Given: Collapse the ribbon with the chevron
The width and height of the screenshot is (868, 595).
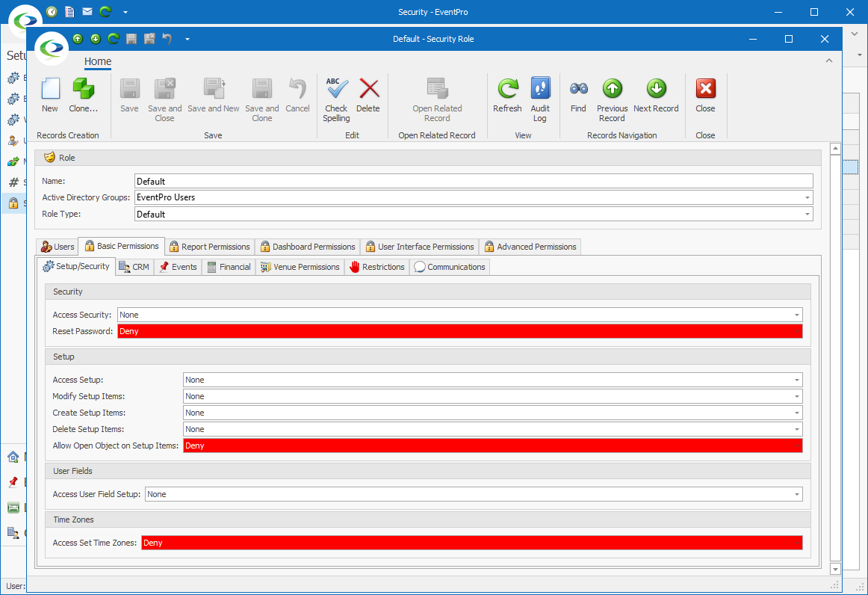Looking at the screenshot, I should [828, 61].
